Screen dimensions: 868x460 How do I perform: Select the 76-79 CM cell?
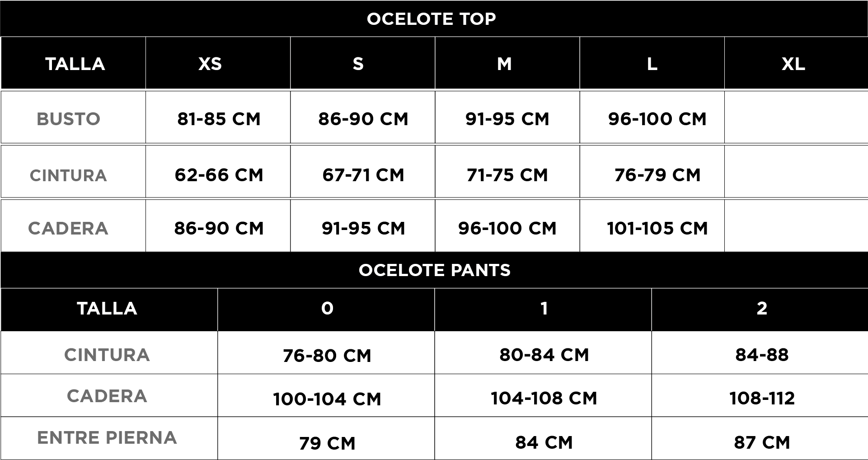tap(657, 175)
